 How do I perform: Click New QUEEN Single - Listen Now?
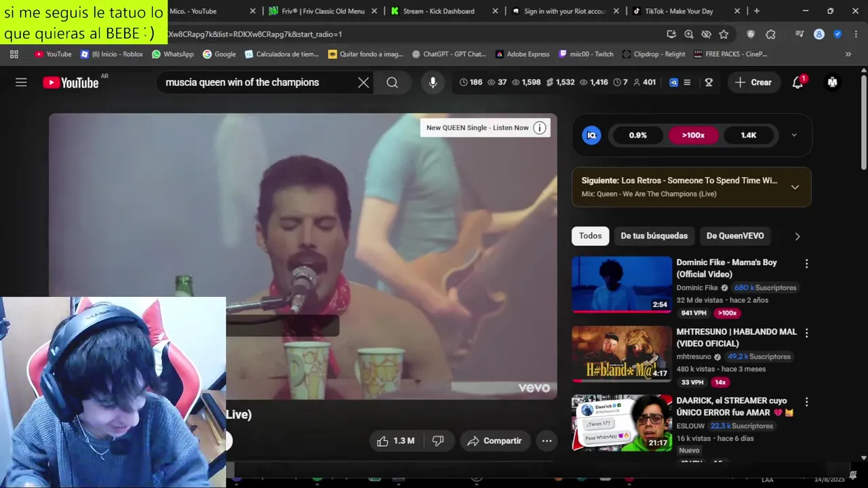click(x=477, y=127)
